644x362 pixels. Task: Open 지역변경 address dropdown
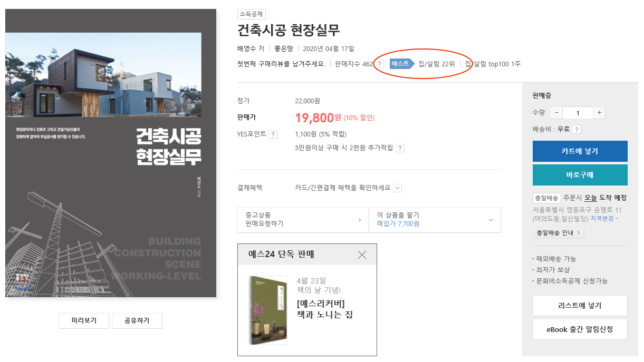click(x=604, y=218)
